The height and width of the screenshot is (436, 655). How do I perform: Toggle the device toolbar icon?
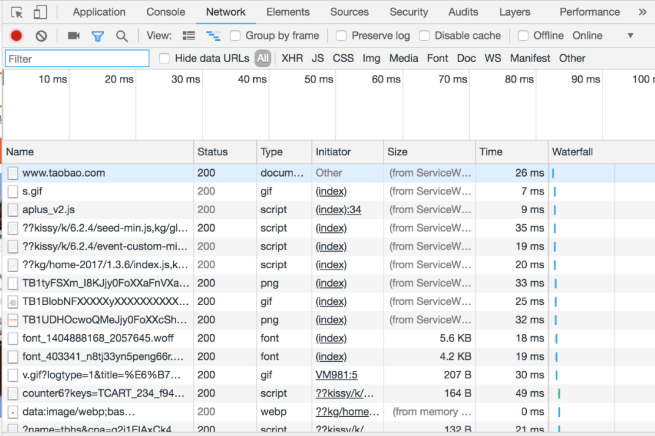(x=40, y=12)
